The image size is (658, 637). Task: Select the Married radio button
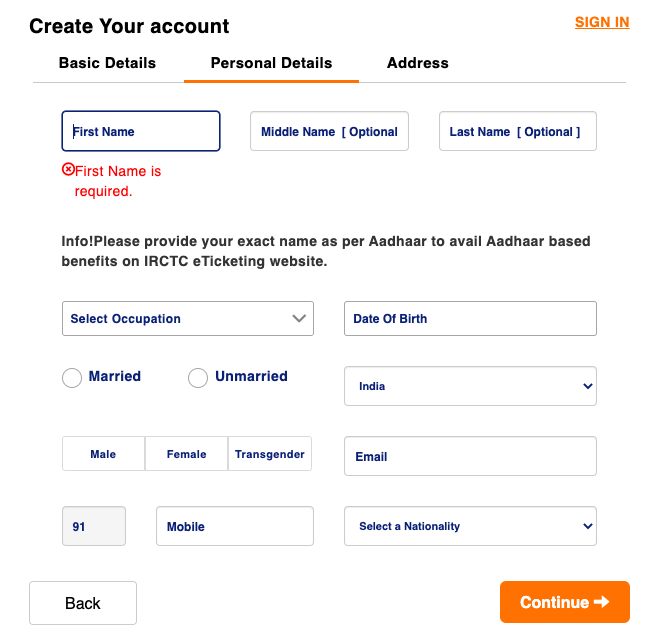pos(72,378)
